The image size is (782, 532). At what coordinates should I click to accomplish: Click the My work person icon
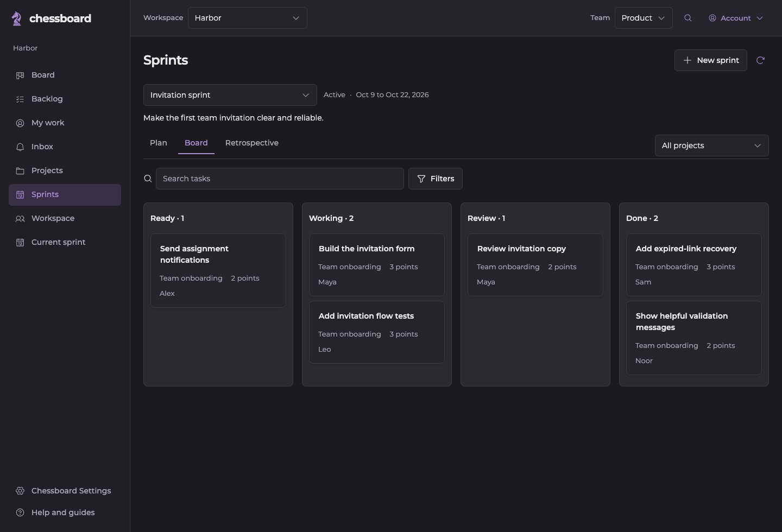(20, 123)
